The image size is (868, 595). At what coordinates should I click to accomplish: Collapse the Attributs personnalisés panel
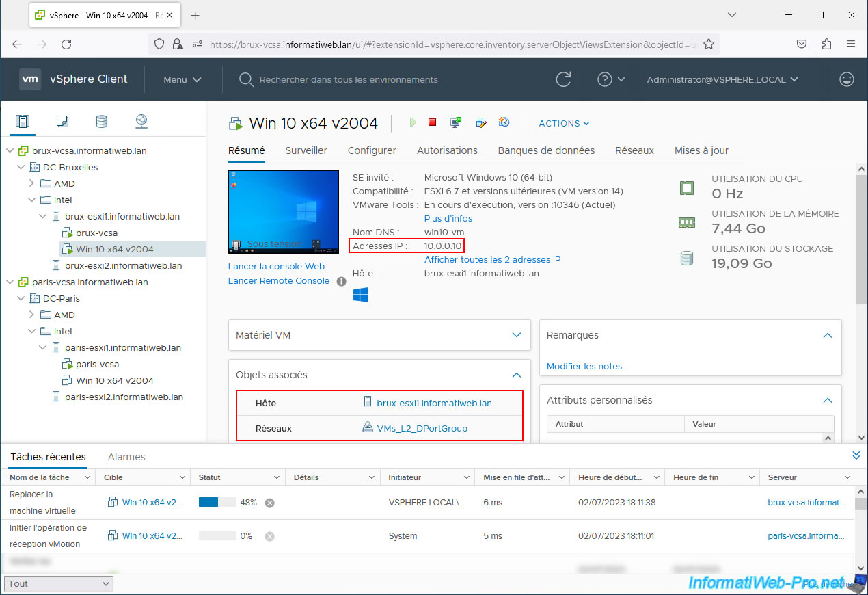(828, 400)
